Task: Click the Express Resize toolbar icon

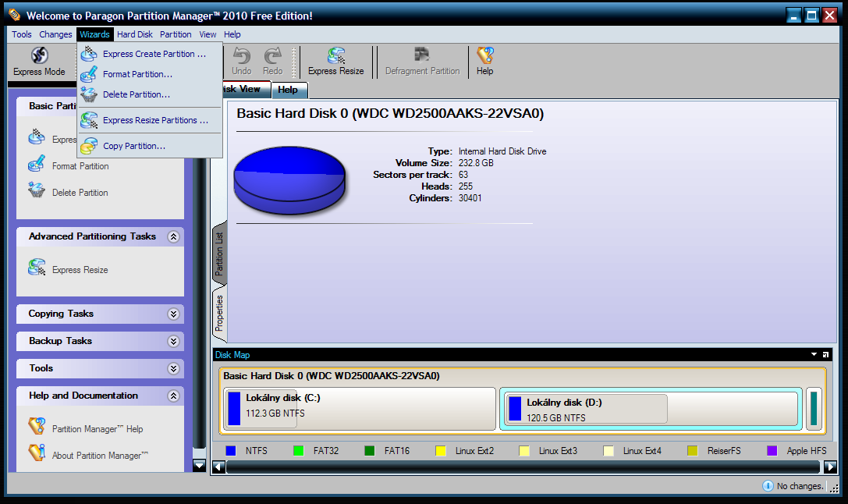Action: pos(335,61)
